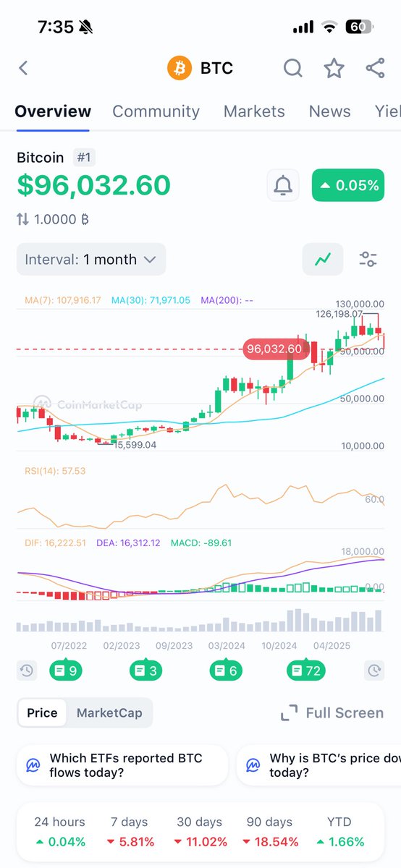Tap the YTD performance stat
This screenshot has width=401, height=868.
(x=339, y=831)
